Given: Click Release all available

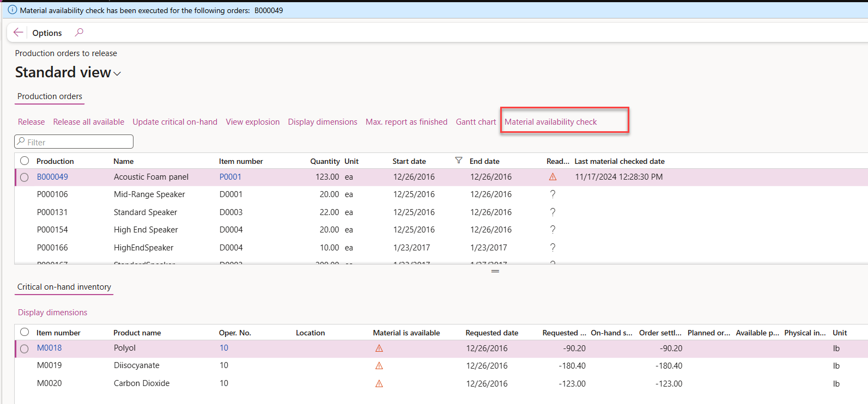Looking at the screenshot, I should coord(89,122).
